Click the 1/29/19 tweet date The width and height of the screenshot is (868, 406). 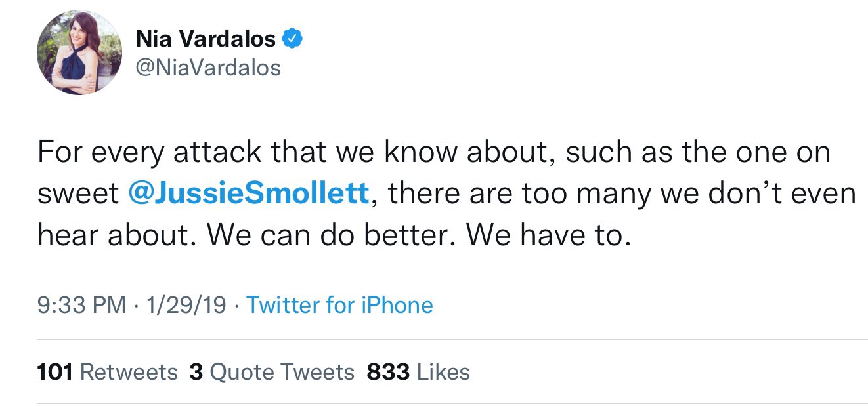click(x=186, y=305)
